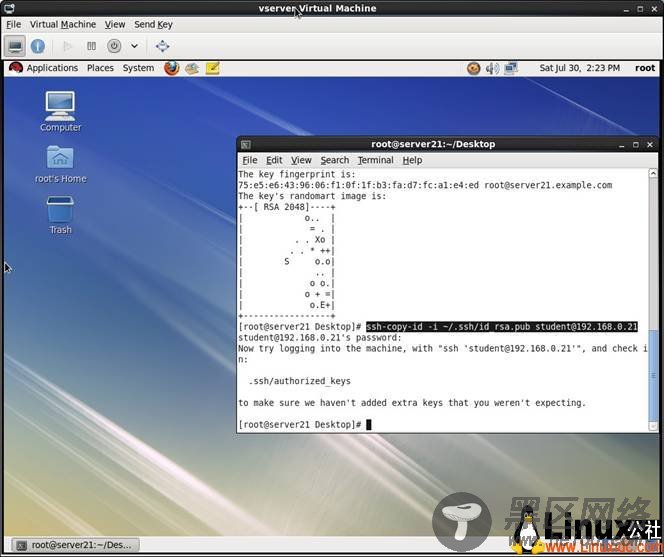664x557 pixels.
Task: Click the terminal prompt cursor line
Action: pos(304,424)
